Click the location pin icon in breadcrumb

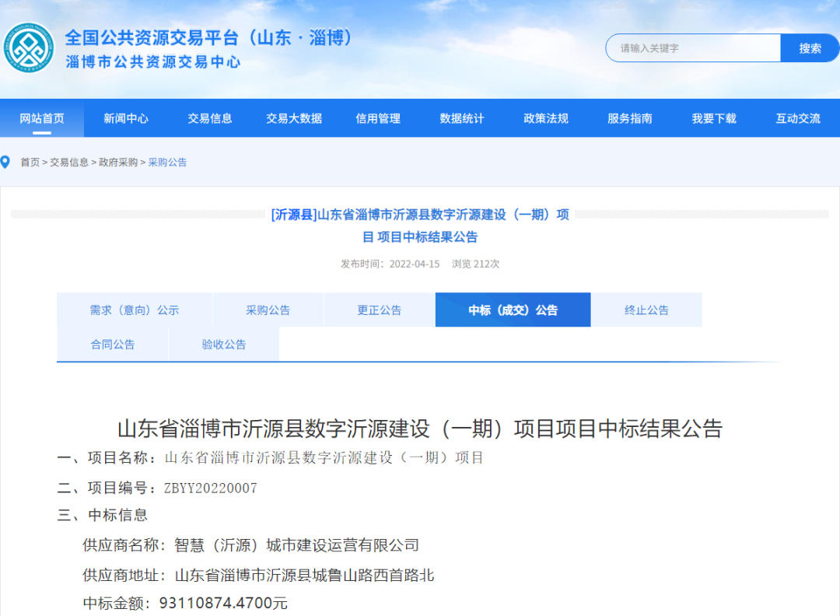[6, 162]
